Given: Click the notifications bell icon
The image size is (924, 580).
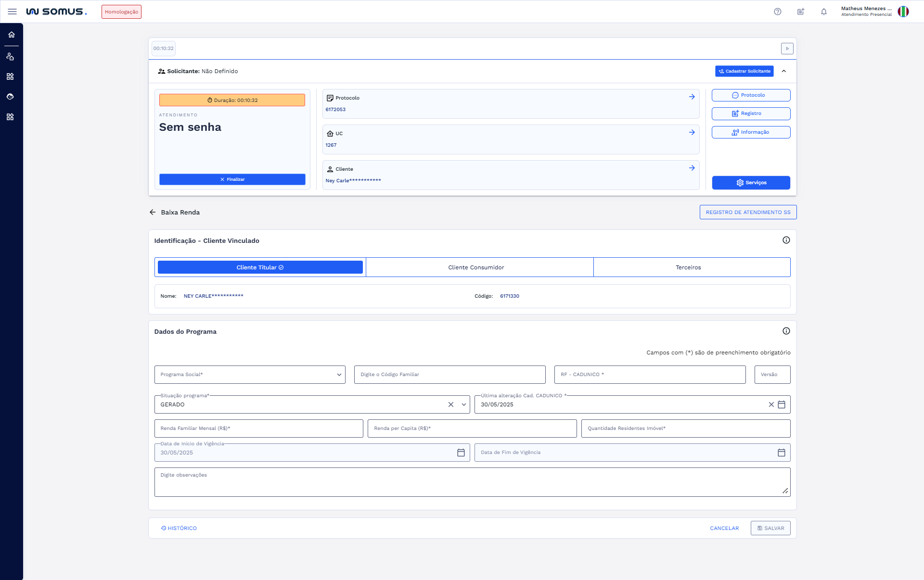Looking at the screenshot, I should [x=823, y=12].
